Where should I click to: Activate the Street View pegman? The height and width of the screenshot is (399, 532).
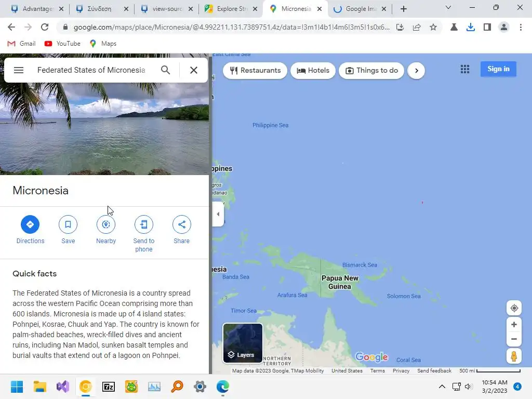514,356
